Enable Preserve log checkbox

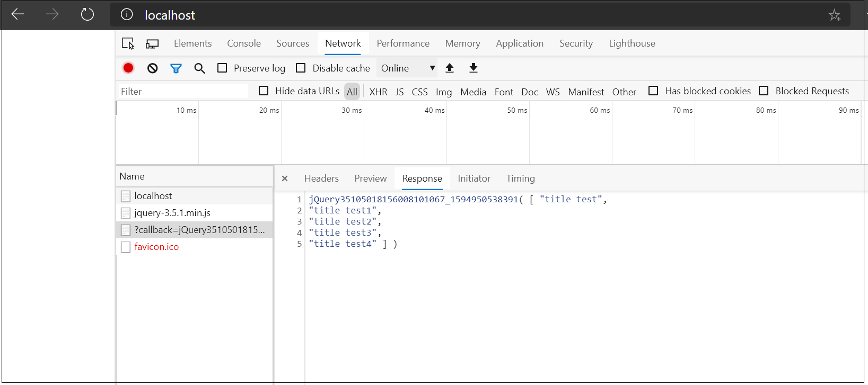tap(222, 68)
